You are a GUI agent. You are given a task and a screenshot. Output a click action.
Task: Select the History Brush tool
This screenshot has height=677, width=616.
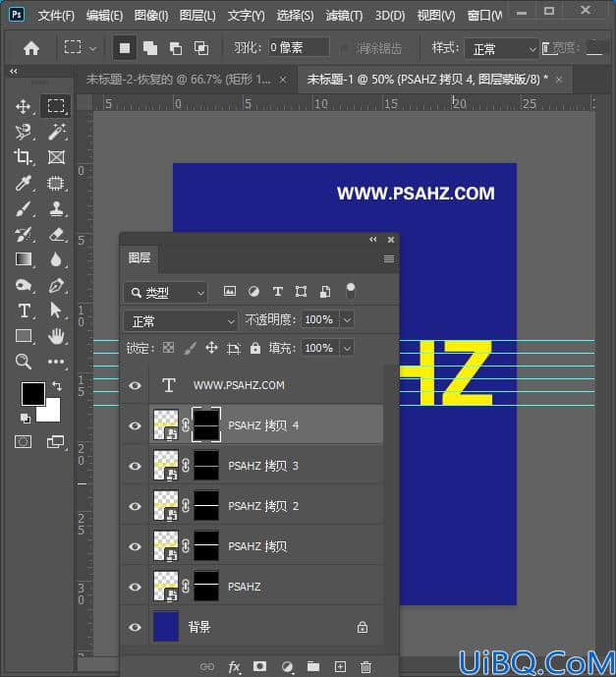coord(23,235)
